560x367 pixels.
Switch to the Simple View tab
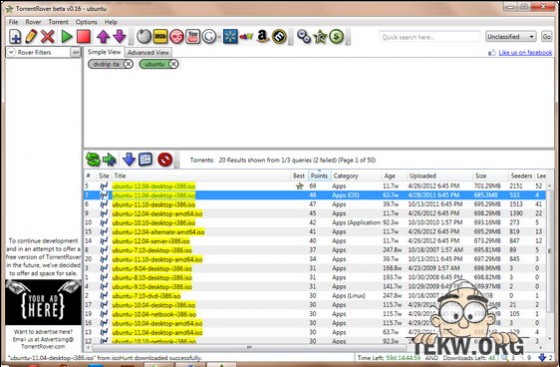pos(104,52)
